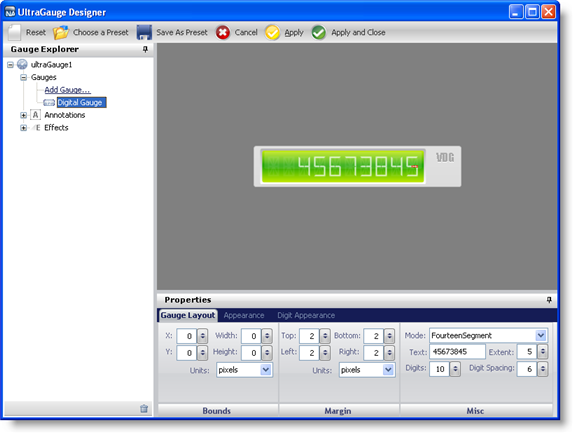
Task: Click the Top margin value field
Action: point(310,336)
